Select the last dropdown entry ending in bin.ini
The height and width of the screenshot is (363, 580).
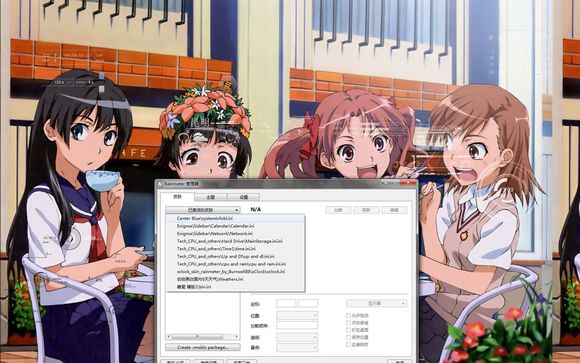[235, 286]
